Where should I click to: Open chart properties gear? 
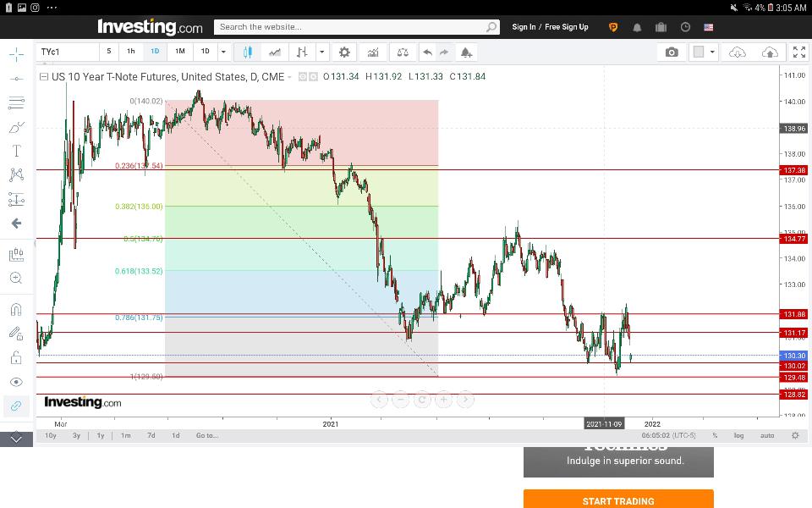click(x=344, y=52)
